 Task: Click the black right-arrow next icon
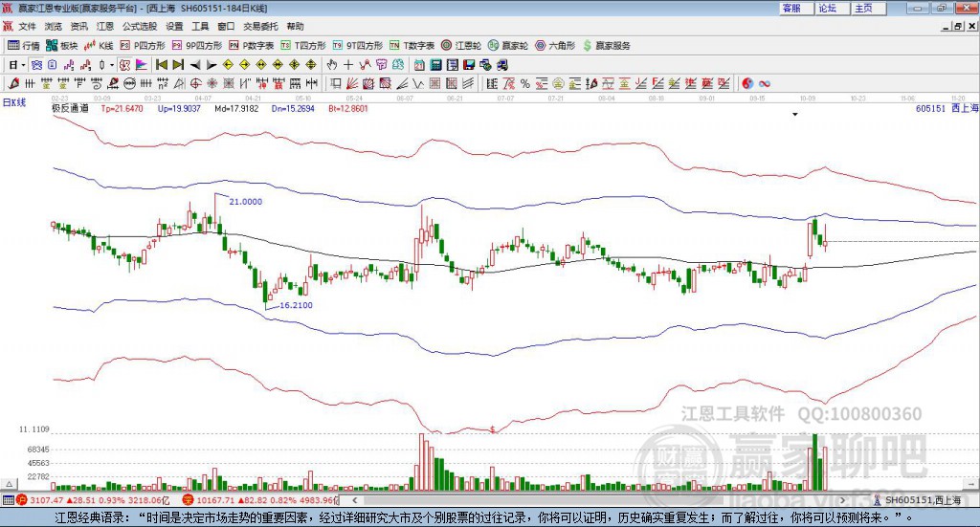(x=212, y=65)
